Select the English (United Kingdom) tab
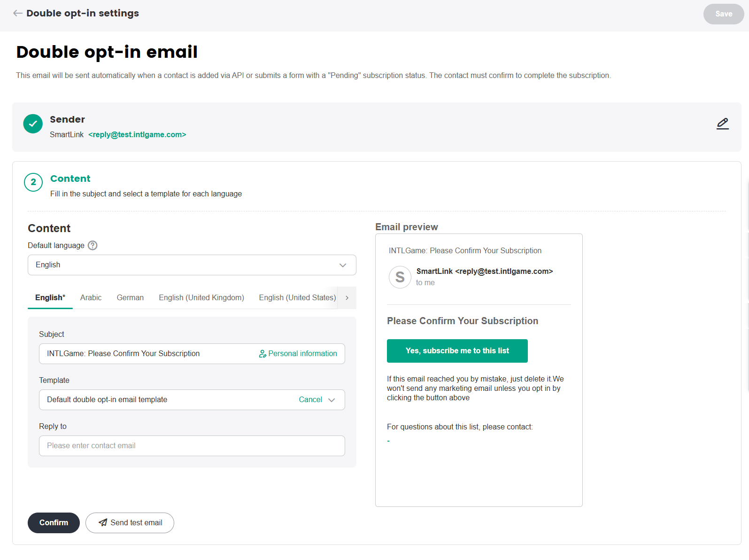Screen dimensions: 749x560 coord(201,298)
